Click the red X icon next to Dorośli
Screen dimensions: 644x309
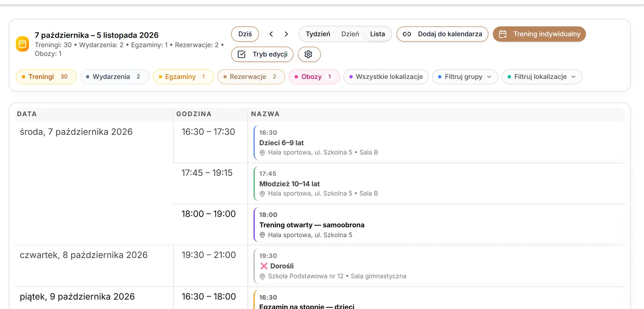pos(264,266)
